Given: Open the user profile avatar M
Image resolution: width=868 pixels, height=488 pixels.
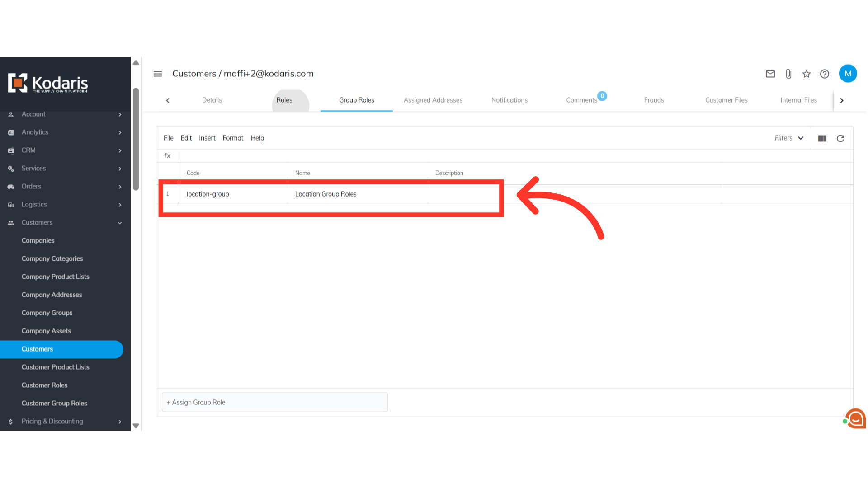Looking at the screenshot, I should tap(848, 74).
